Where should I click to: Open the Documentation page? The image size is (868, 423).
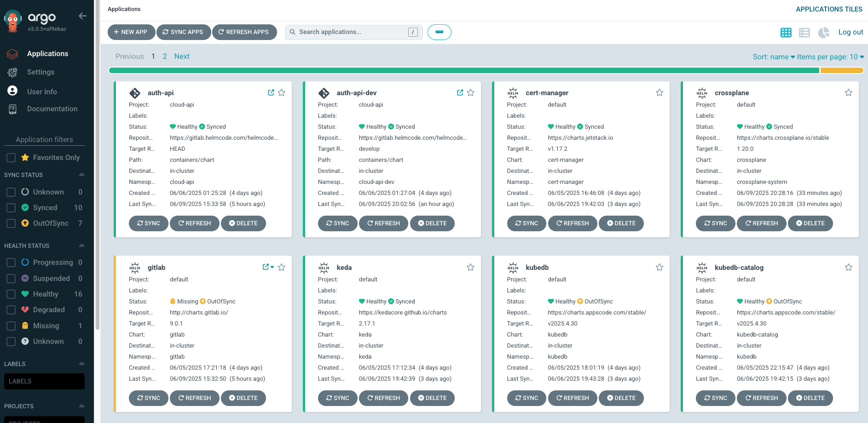coord(52,109)
